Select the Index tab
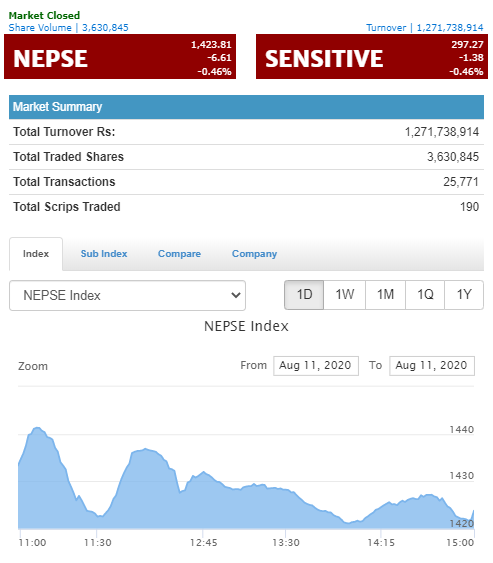The height and width of the screenshot is (563, 493). 36,253
